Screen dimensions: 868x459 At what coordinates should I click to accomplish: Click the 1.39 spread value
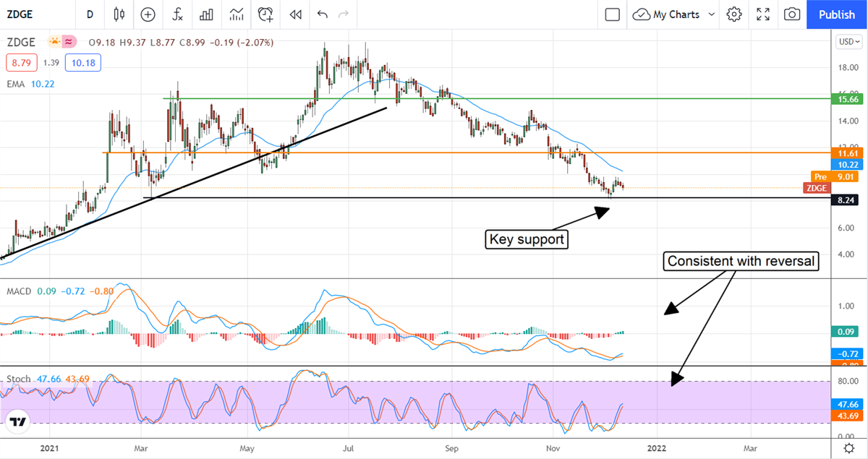50,63
